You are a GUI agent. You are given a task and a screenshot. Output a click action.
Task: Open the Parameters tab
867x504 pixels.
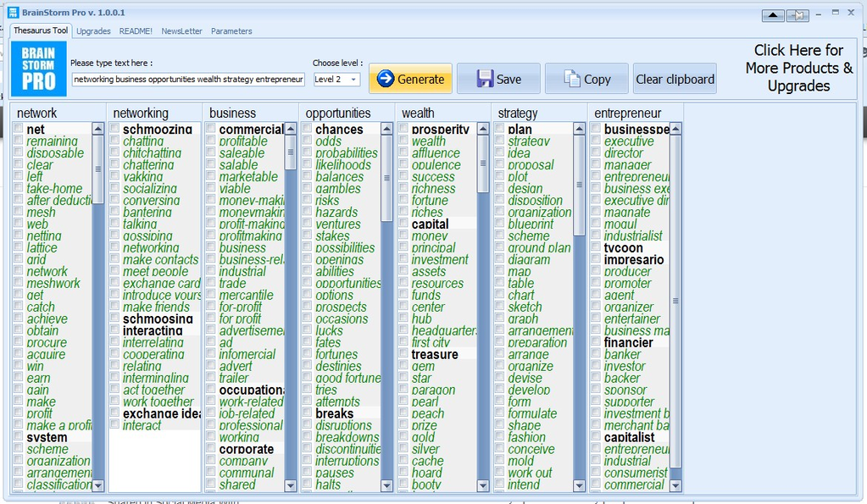(x=231, y=31)
